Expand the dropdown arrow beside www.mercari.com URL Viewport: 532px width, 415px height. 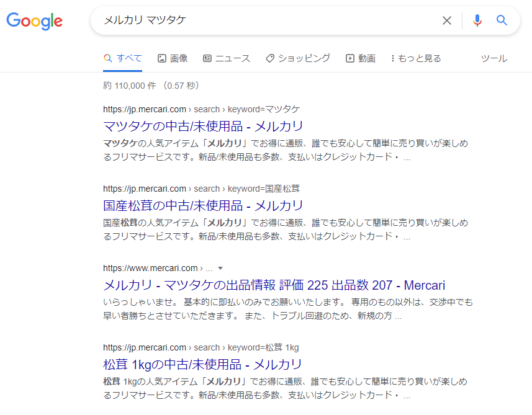tap(220, 268)
